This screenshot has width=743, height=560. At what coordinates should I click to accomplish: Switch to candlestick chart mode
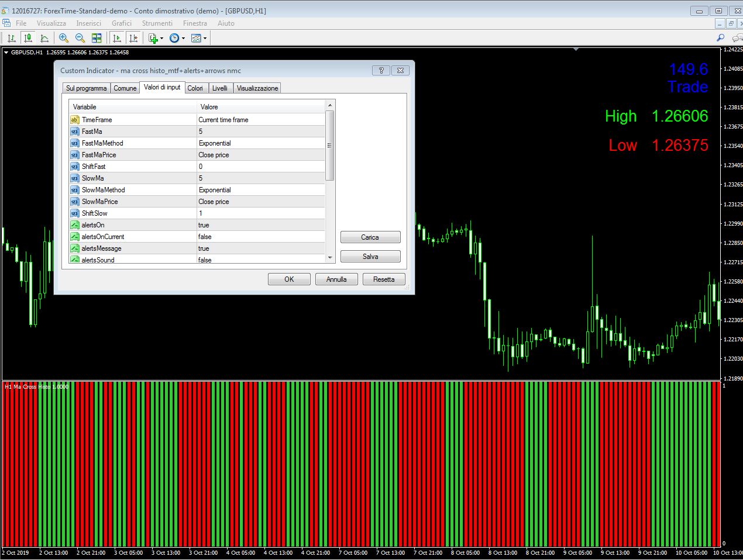27,38
